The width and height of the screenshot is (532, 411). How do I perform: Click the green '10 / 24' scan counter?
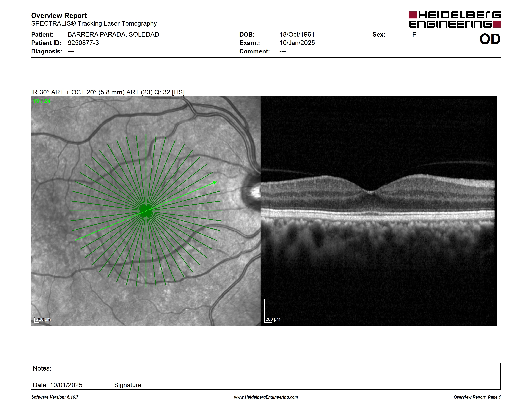coord(42,101)
